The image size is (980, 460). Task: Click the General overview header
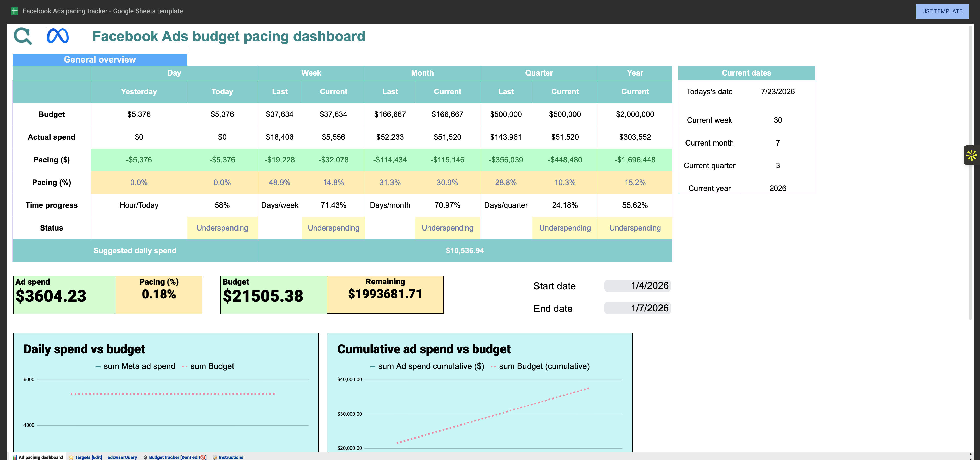click(100, 59)
